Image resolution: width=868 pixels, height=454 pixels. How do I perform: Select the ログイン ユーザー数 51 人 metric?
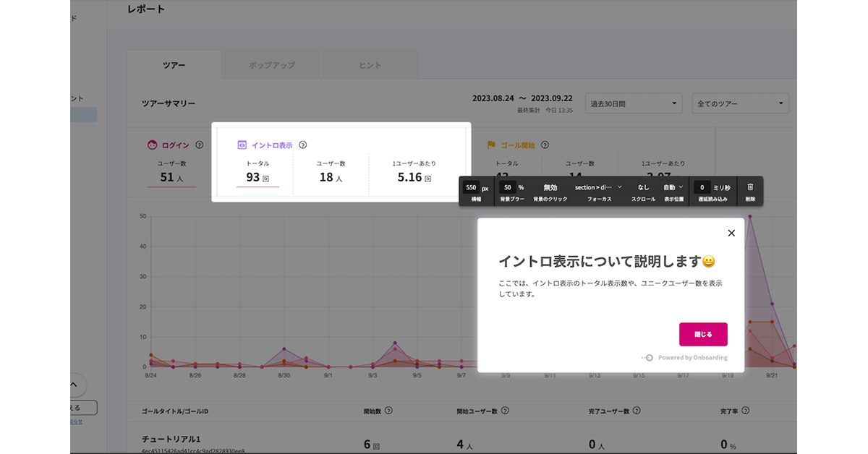point(172,174)
